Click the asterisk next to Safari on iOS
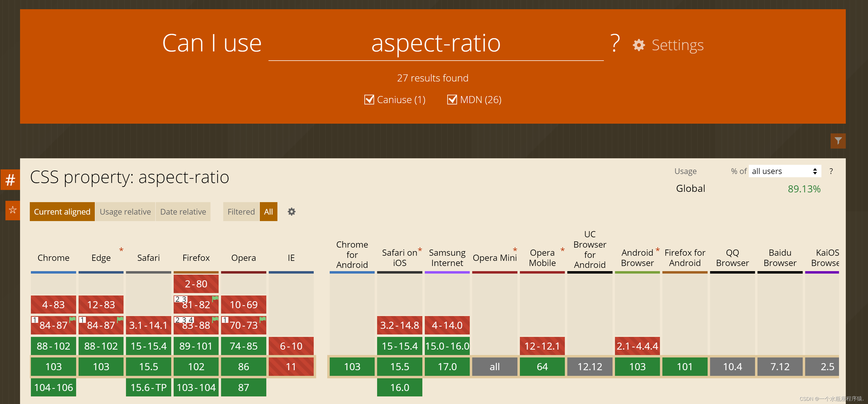This screenshot has height=404, width=868. pyautogui.click(x=420, y=250)
